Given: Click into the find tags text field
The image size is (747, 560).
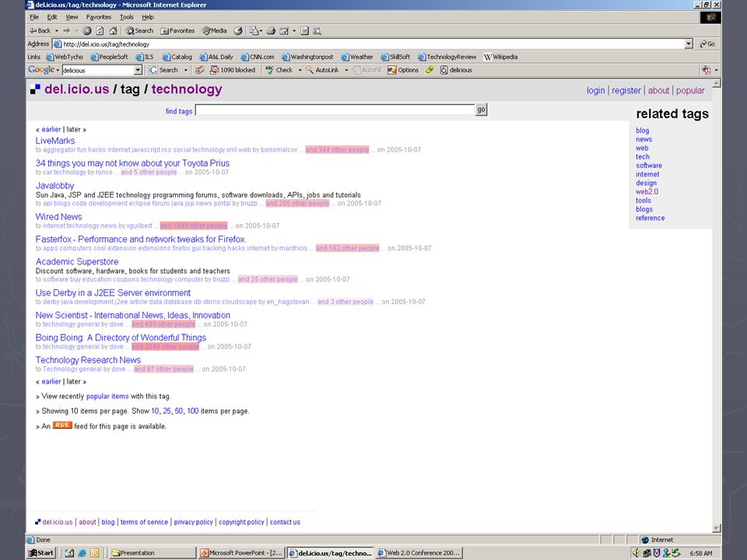Looking at the screenshot, I should coord(335,110).
